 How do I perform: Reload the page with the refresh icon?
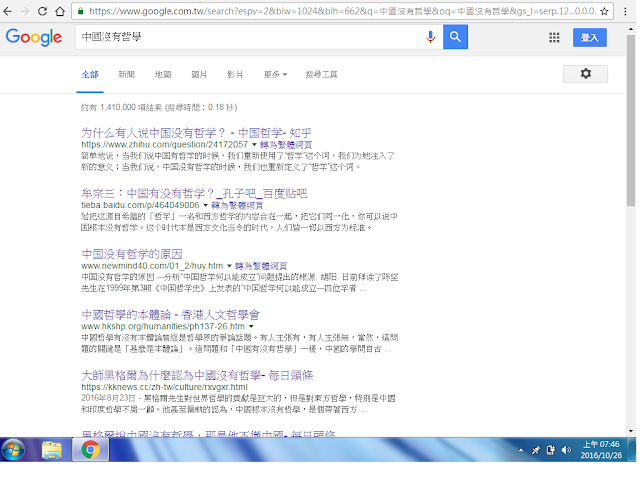coord(42,11)
